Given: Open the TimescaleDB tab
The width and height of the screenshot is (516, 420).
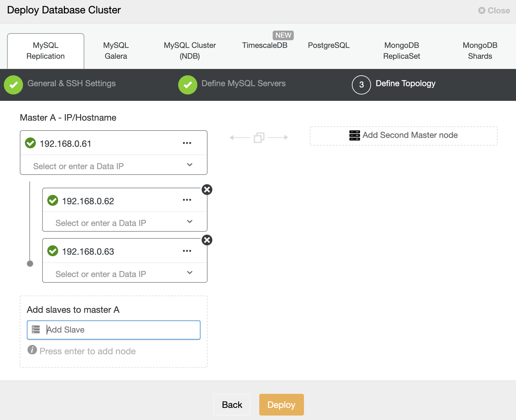Looking at the screenshot, I should (265, 45).
